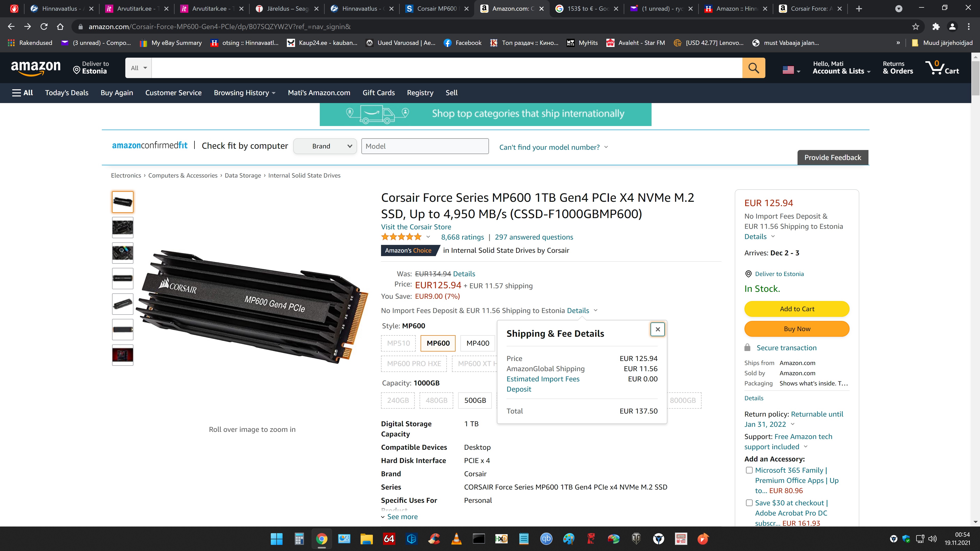The image size is (980, 551).
Task: Expand See more product details
Action: pos(399,517)
